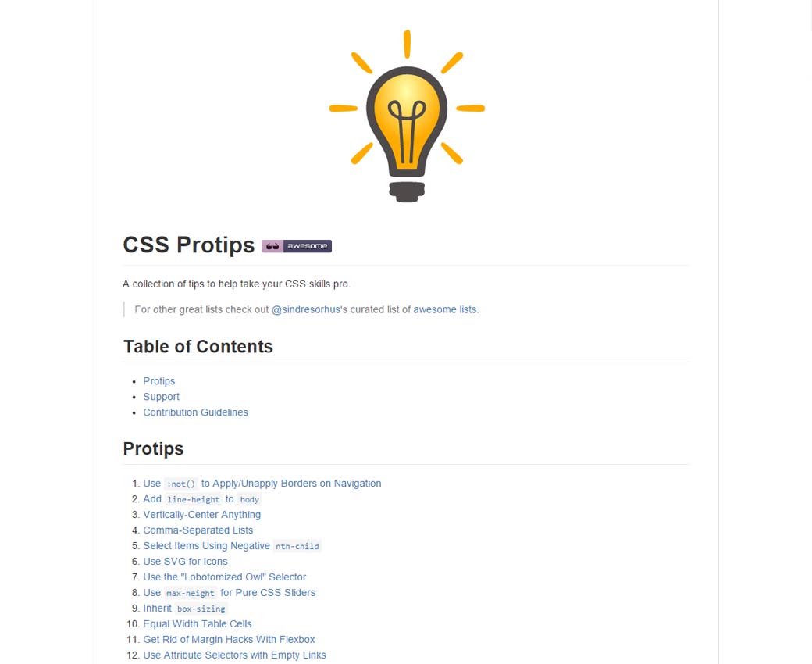Viewport: 812px width, 664px height.
Task: Click the light bulb logo image
Action: 406,117
